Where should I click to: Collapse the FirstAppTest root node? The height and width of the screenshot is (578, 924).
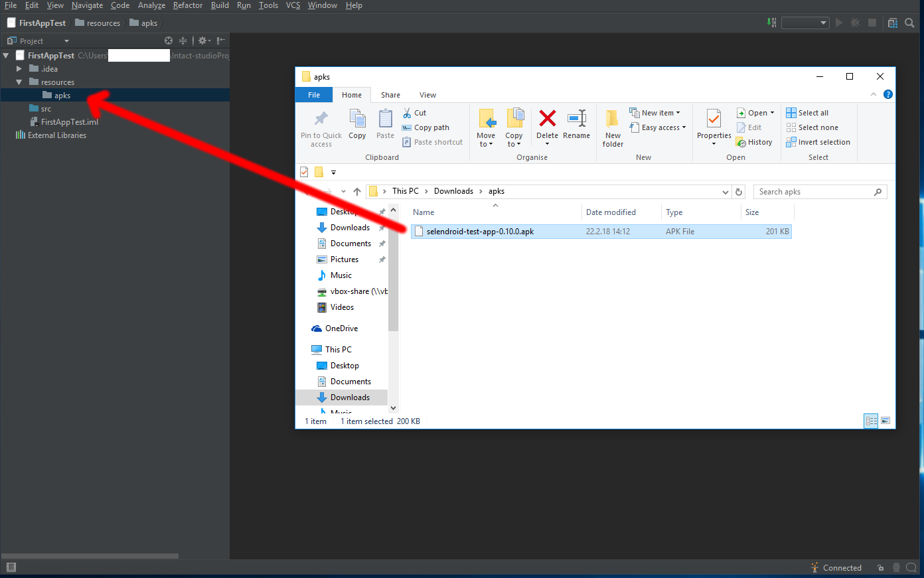point(6,56)
